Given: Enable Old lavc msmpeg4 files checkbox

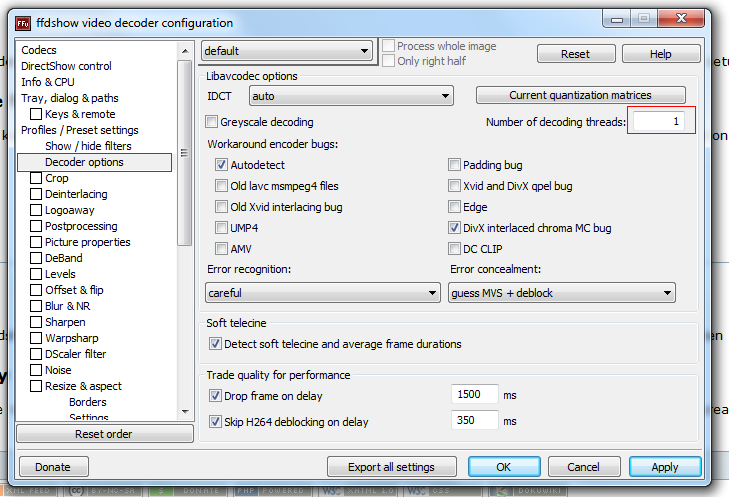Looking at the screenshot, I should (x=221, y=186).
